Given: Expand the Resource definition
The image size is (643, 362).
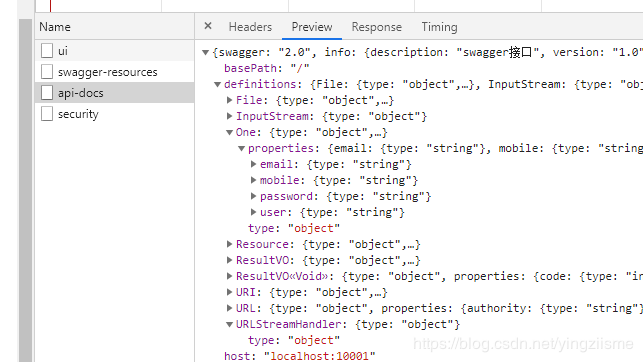Looking at the screenshot, I should (x=230, y=244).
